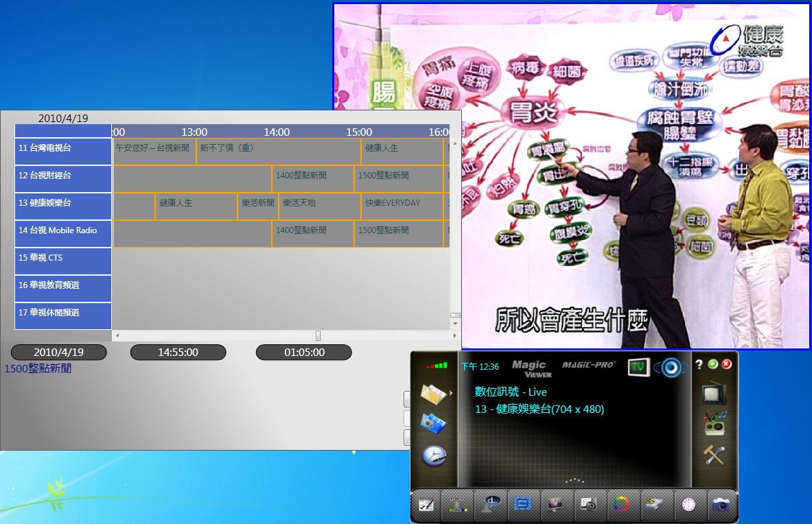Click the 01:05:00 duration pill button
Viewport: 812px width, 524px height.
pos(304,353)
